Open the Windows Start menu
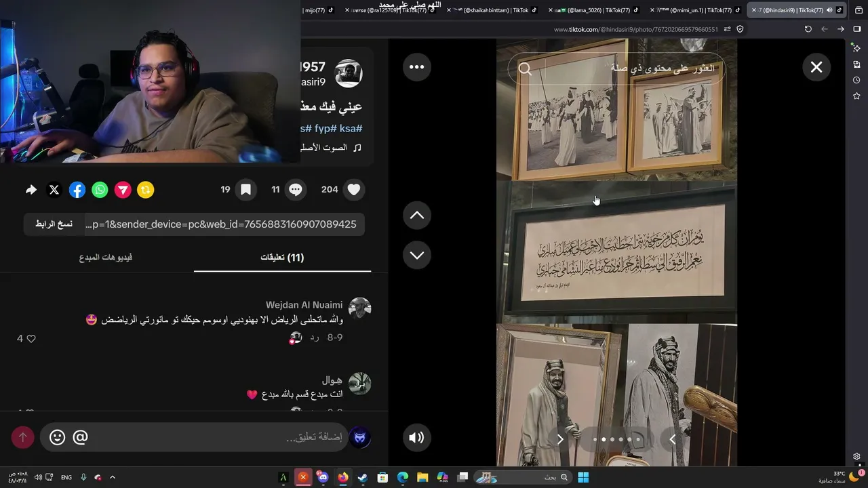868x488 pixels. 583,477
